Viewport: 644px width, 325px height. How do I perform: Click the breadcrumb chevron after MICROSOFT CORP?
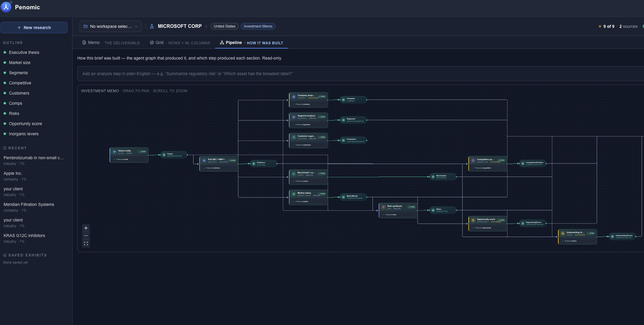[206, 26]
